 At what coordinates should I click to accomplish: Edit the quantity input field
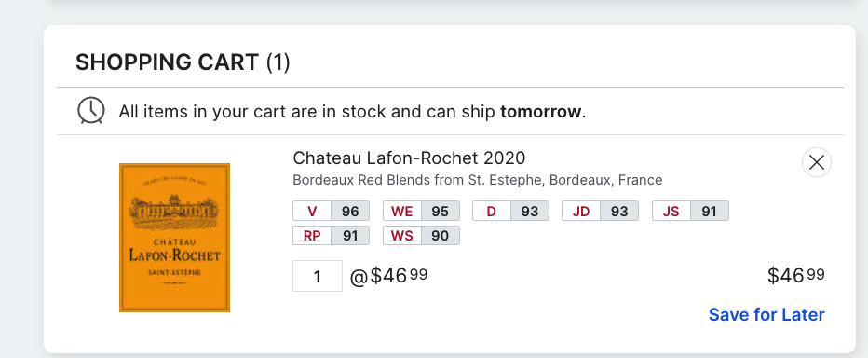point(318,276)
